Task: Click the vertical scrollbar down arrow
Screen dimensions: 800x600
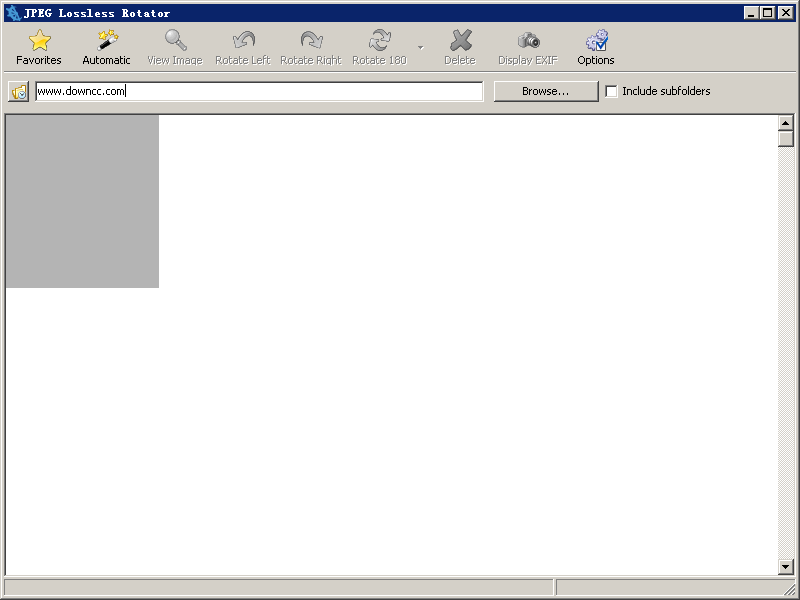Action: pos(786,567)
